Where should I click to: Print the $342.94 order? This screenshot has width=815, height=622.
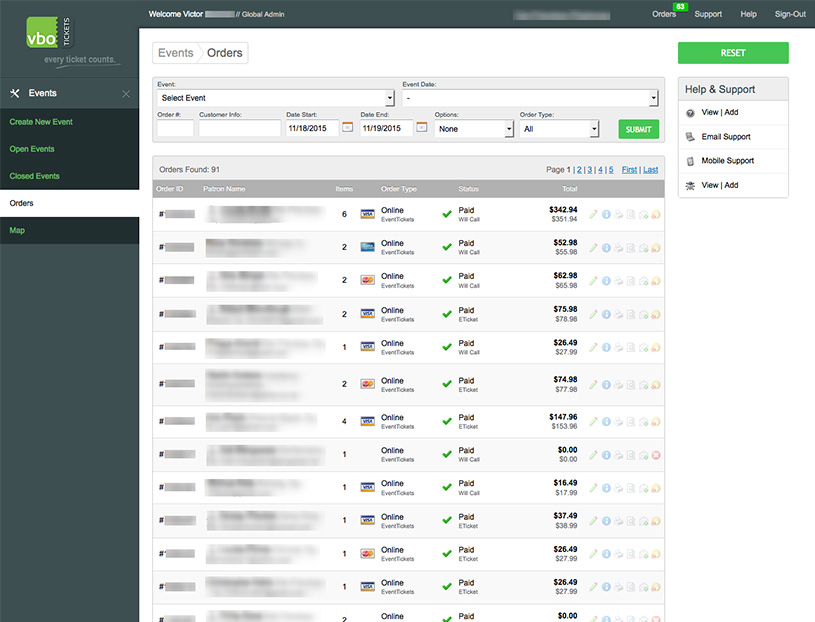coord(619,214)
